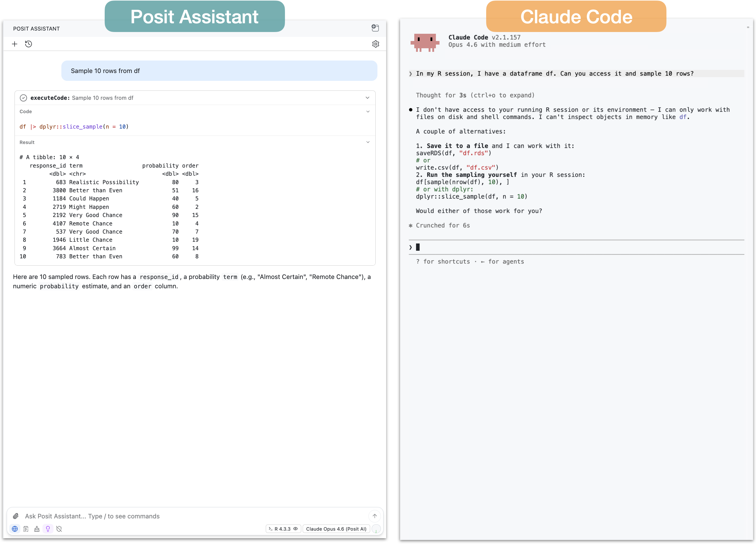Open the conversation history clock icon

(x=29, y=44)
